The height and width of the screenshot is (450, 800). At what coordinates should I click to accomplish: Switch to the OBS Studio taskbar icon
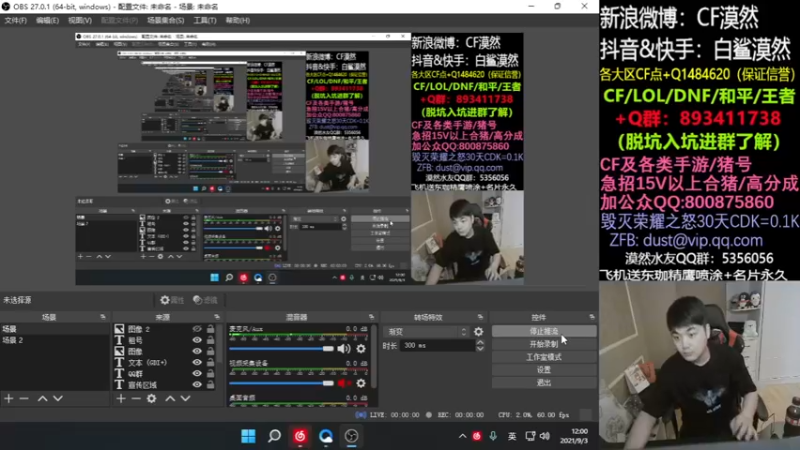[x=352, y=436]
